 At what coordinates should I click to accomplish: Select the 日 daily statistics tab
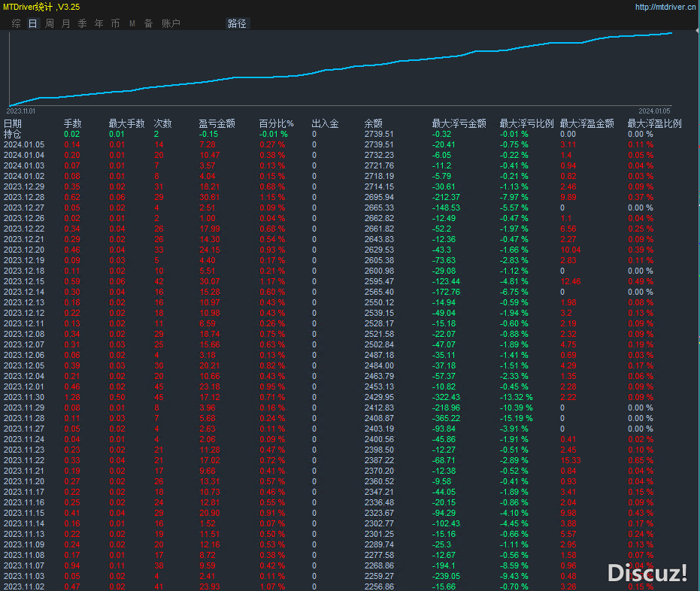click(32, 23)
